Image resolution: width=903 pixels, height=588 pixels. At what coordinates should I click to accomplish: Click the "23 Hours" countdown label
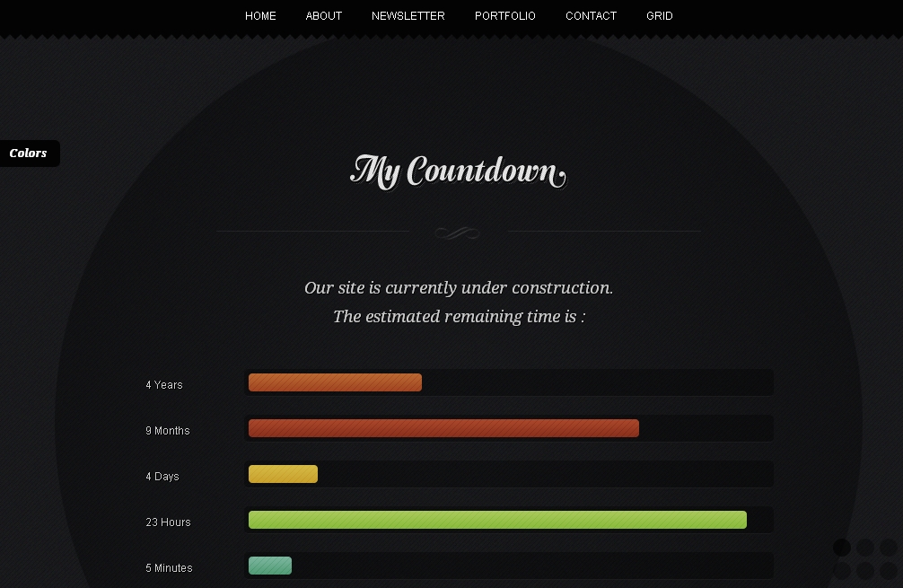click(168, 522)
